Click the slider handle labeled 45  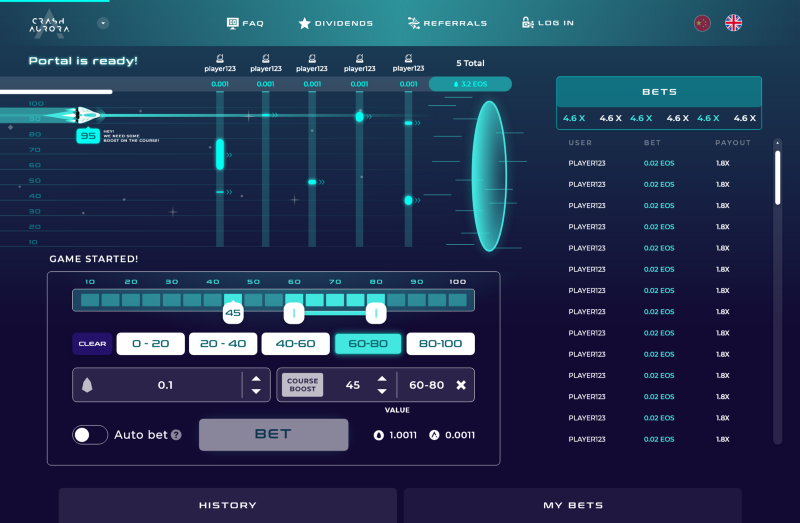tap(233, 312)
